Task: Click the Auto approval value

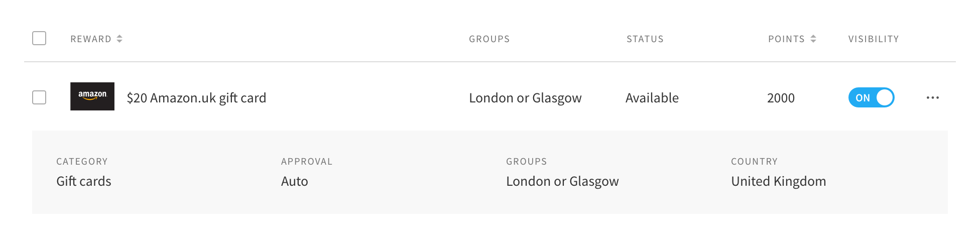Action: tap(295, 181)
